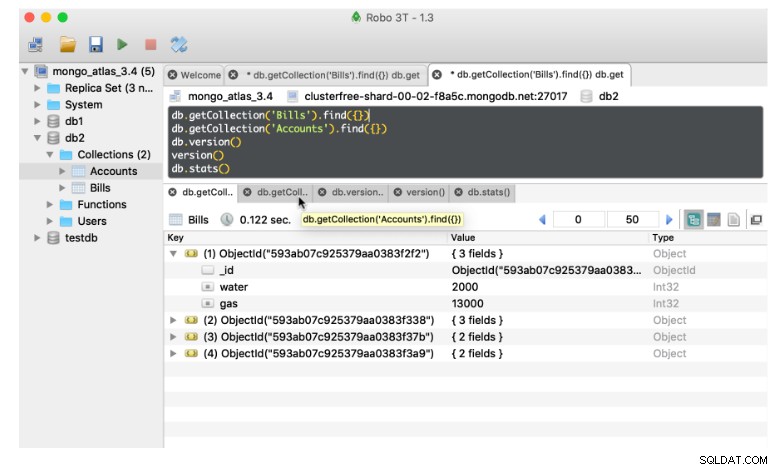Open the db.stats() result tab
This screenshot has height=470, width=777.
click(x=489, y=192)
